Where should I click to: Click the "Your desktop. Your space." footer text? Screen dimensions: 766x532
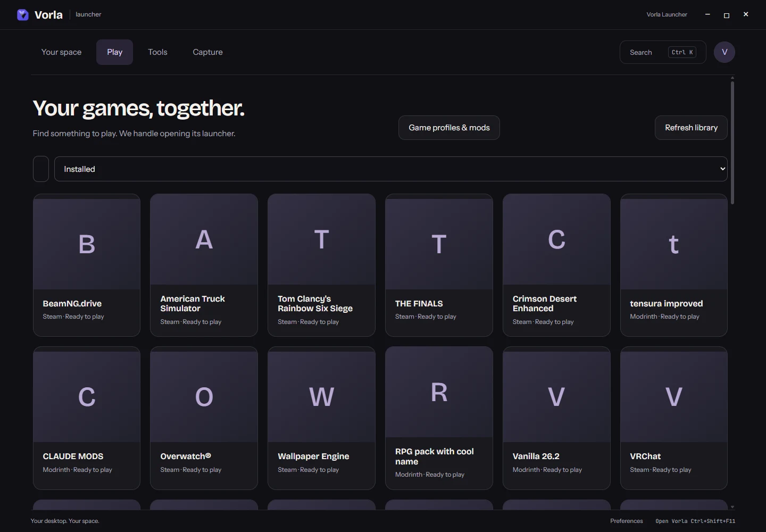pyautogui.click(x=65, y=521)
